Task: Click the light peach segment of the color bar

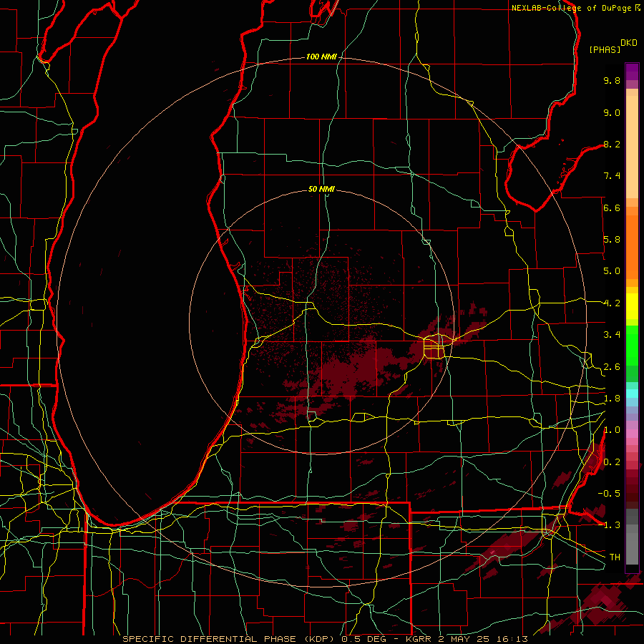Action: [x=632, y=148]
